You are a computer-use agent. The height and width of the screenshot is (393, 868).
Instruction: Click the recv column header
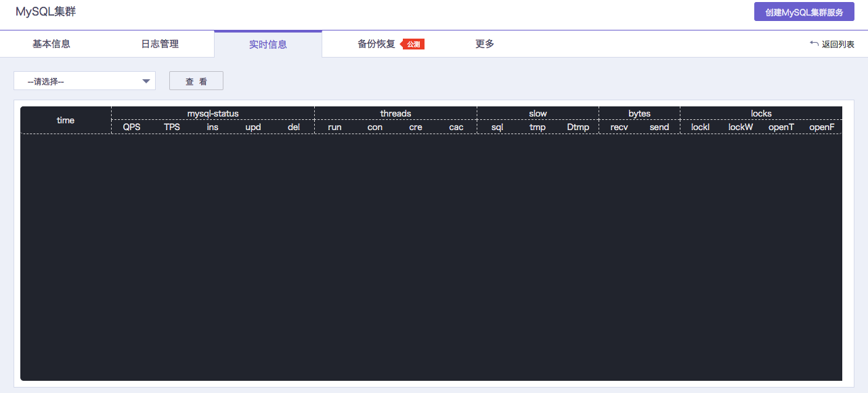pyautogui.click(x=619, y=127)
